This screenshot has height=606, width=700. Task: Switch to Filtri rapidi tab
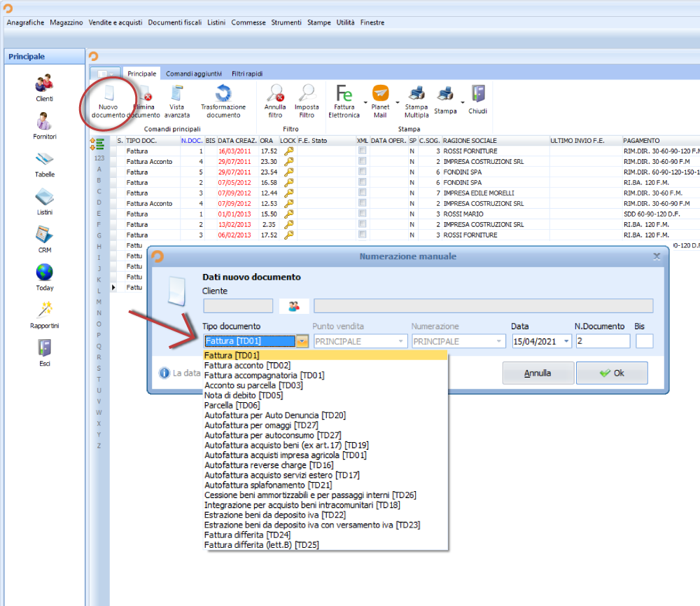click(x=247, y=74)
